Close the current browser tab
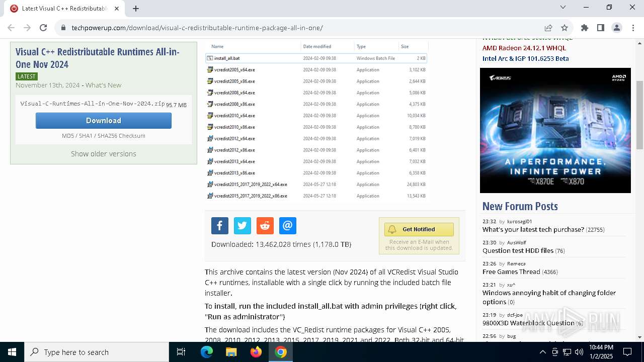This screenshot has width=644, height=362. [x=116, y=9]
